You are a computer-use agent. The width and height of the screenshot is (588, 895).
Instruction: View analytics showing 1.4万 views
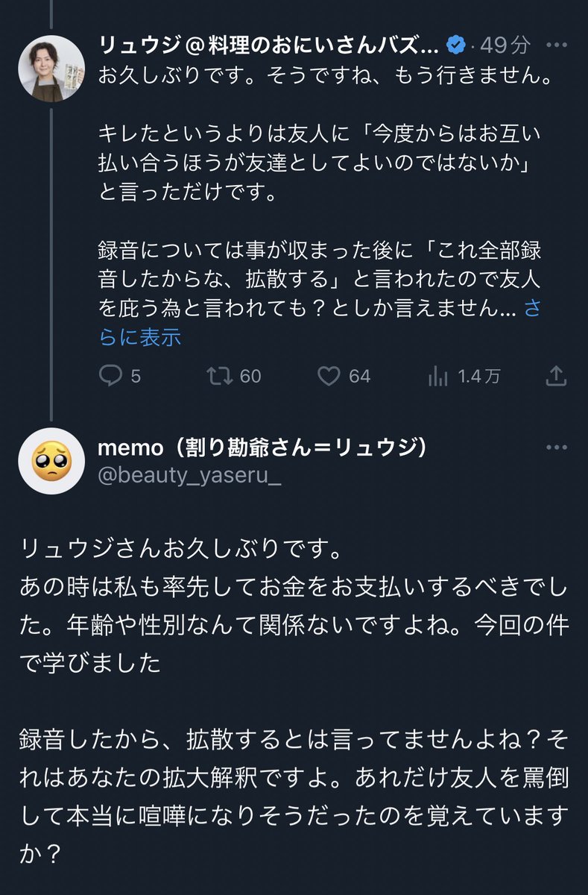(437, 377)
